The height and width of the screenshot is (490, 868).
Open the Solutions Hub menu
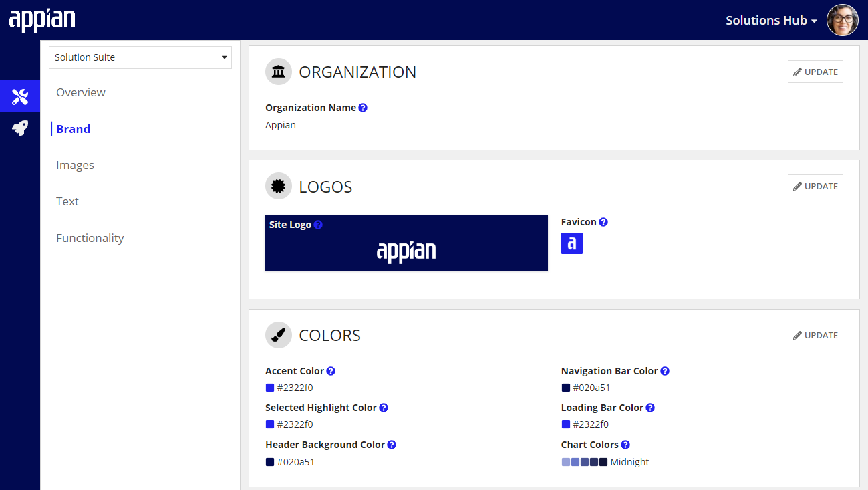click(x=771, y=21)
